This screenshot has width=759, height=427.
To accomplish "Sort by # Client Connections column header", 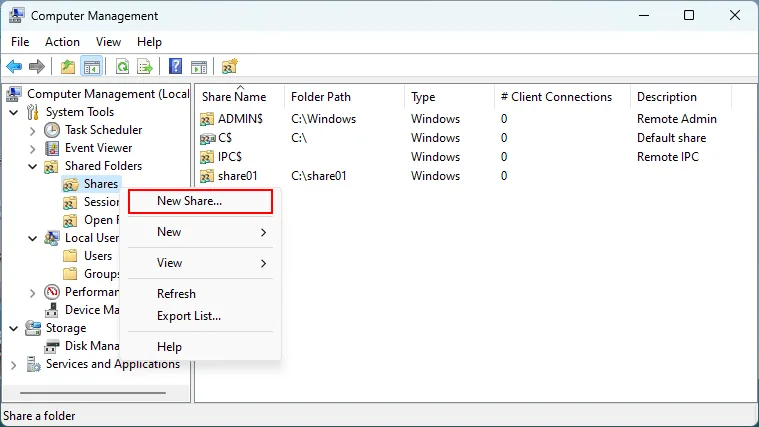I will click(562, 97).
